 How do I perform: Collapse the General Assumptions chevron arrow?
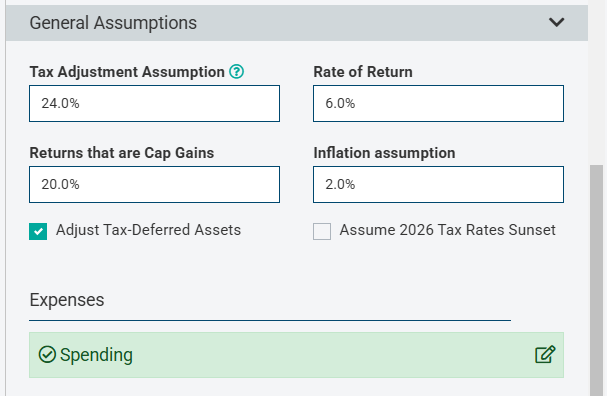point(556,22)
